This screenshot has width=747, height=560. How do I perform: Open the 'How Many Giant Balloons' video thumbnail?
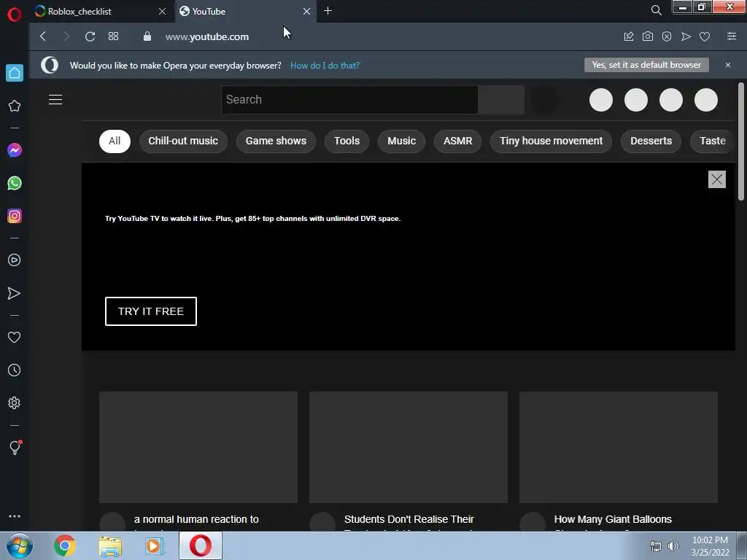[x=619, y=447]
